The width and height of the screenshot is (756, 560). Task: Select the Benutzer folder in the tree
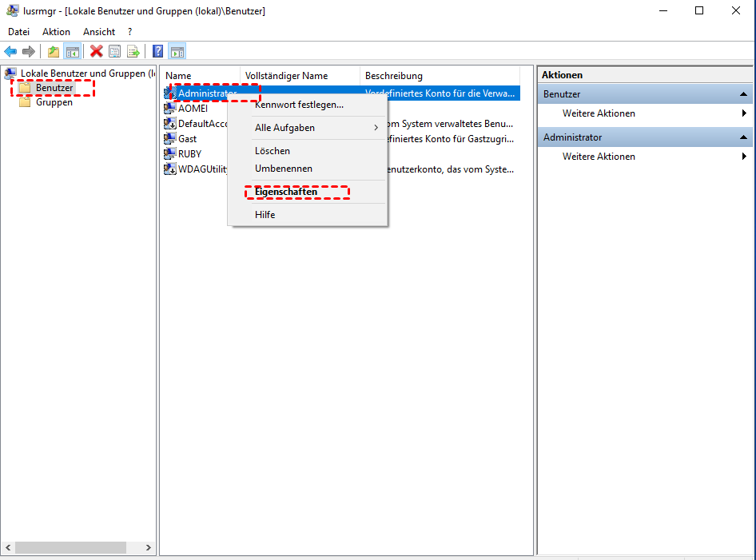pos(54,88)
